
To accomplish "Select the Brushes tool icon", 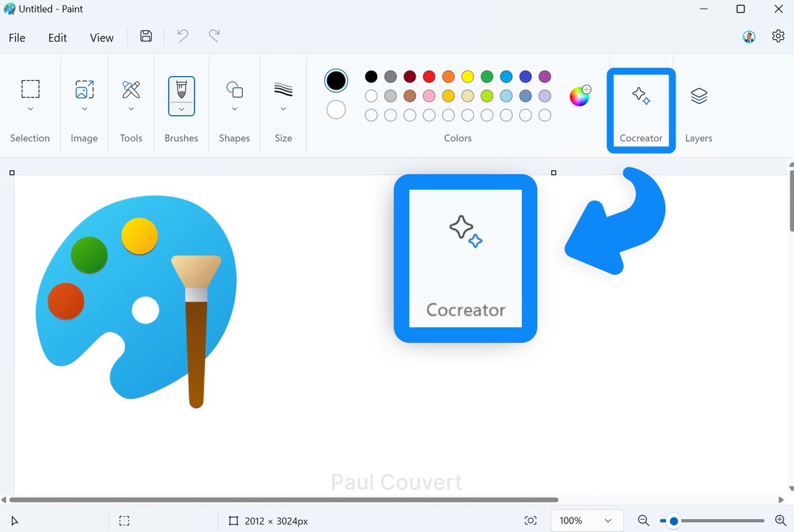I will (x=181, y=89).
